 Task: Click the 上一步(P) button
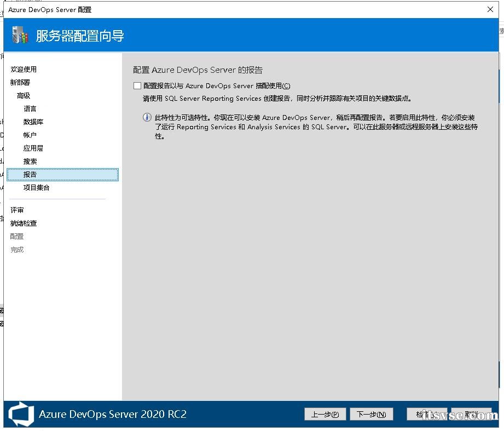(325, 414)
